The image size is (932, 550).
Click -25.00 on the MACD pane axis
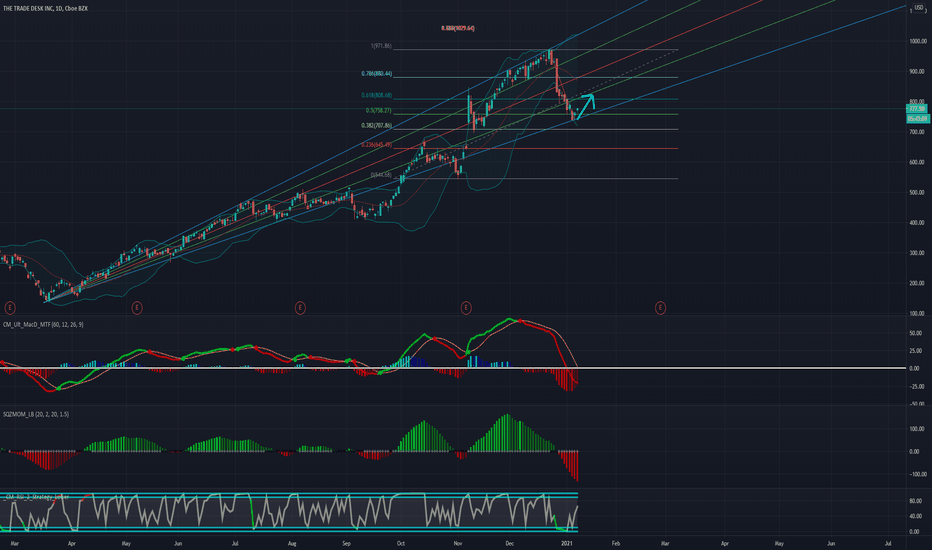point(917,386)
